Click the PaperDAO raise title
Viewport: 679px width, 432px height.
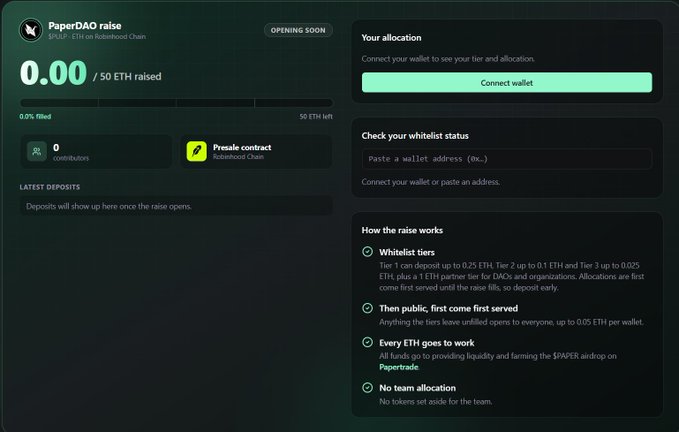(x=85, y=26)
